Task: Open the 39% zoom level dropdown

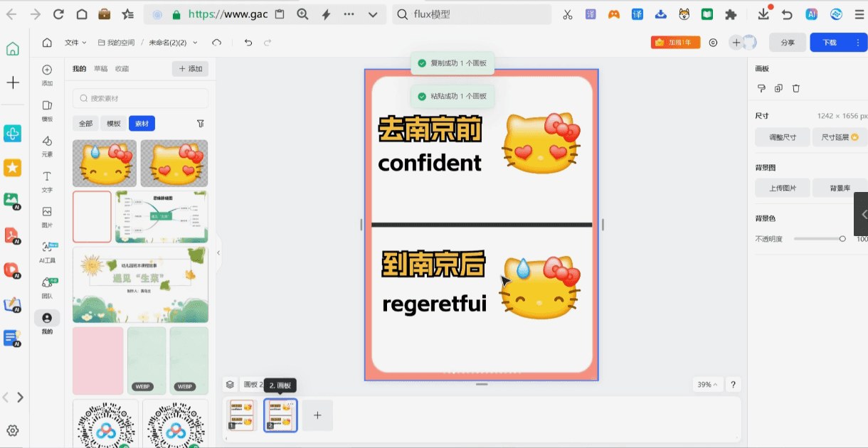Action: [x=706, y=385]
